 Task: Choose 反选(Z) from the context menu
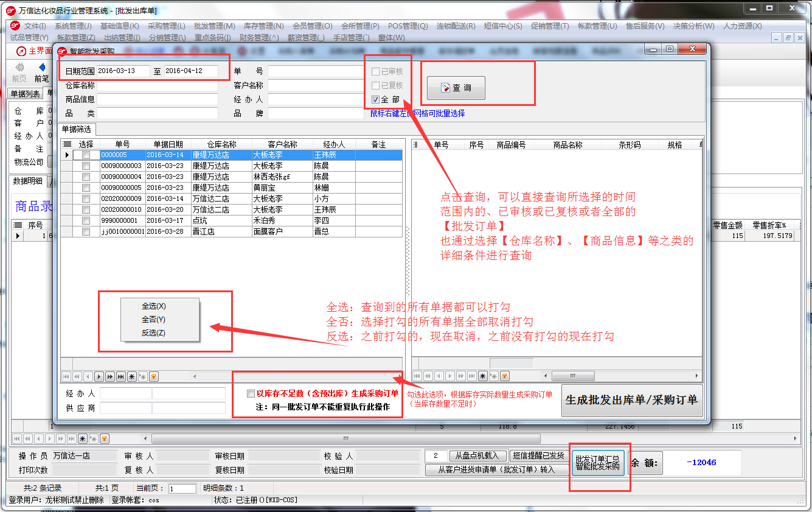[154, 333]
